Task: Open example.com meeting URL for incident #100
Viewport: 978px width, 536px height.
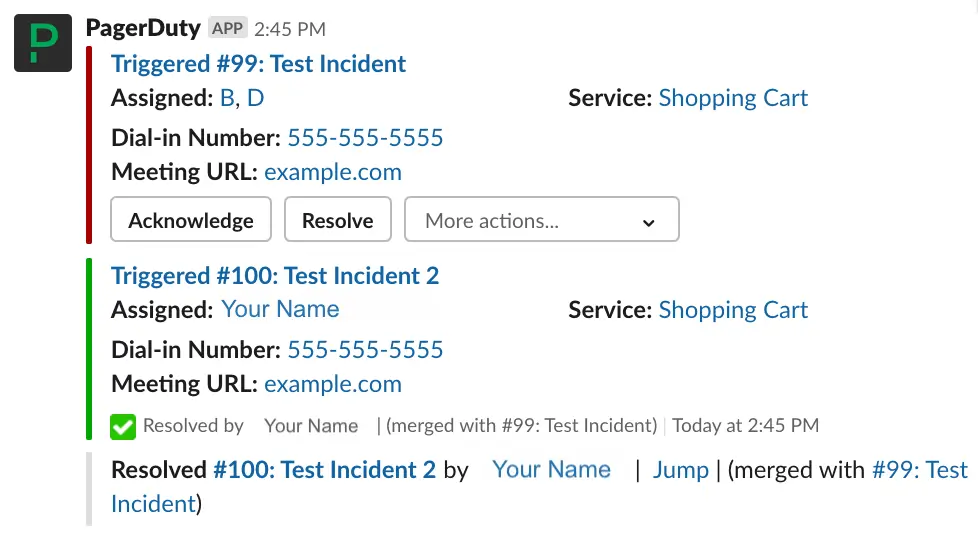Action: click(x=333, y=384)
